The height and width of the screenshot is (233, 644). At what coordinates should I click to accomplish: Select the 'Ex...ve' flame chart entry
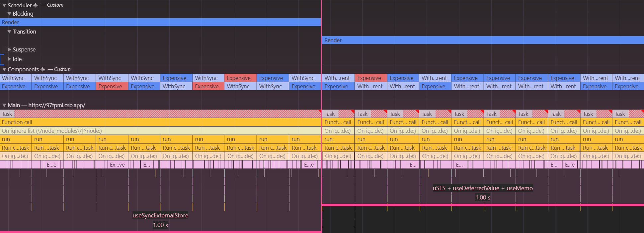click(x=117, y=165)
